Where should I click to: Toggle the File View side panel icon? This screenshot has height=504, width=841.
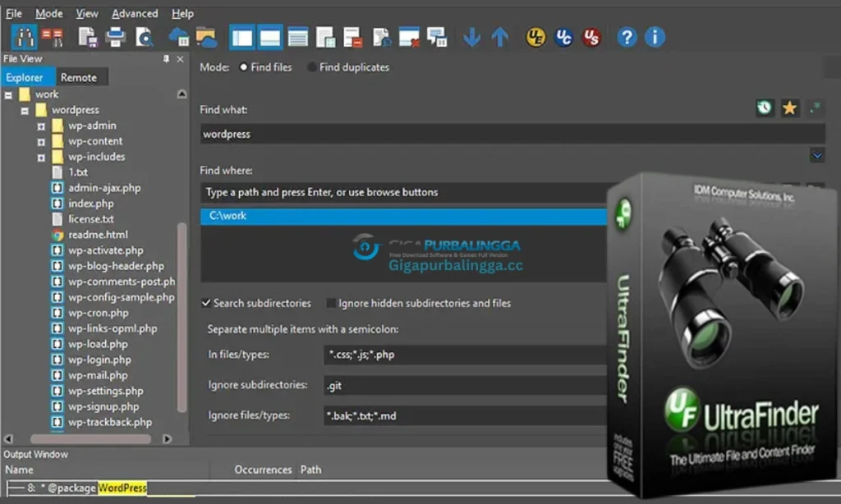[242, 37]
